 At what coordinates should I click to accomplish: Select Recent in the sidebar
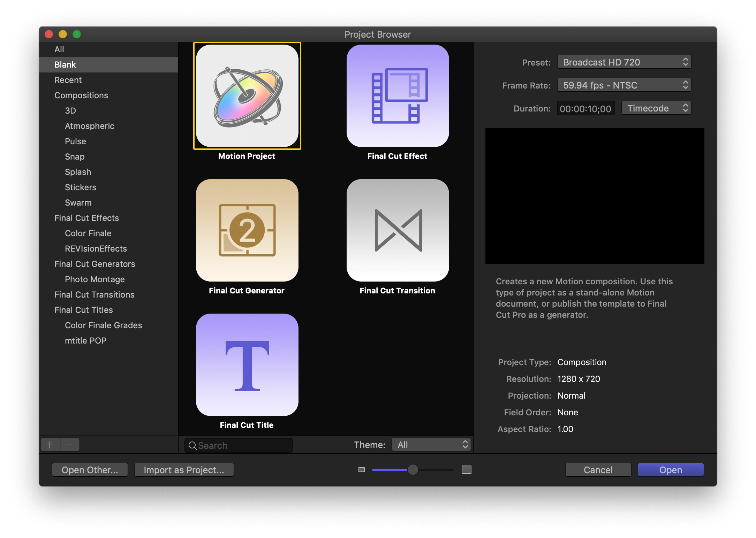(x=68, y=80)
